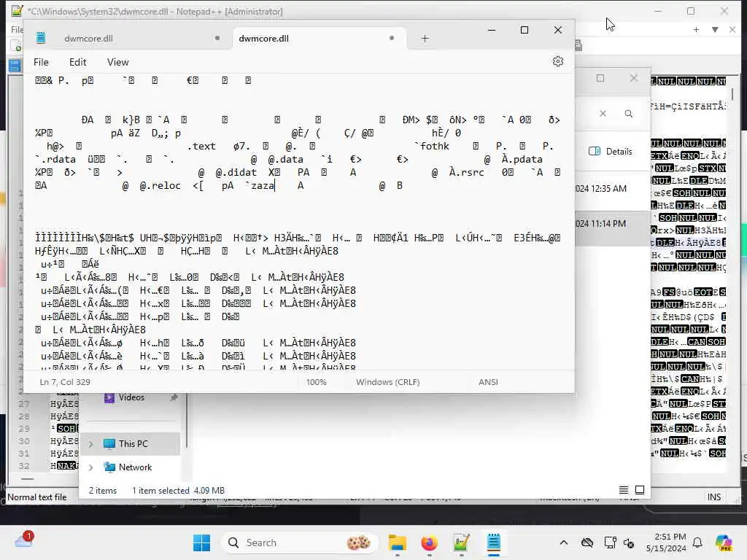
Task: Open the Details pane in File Explorer
Action: (611, 152)
